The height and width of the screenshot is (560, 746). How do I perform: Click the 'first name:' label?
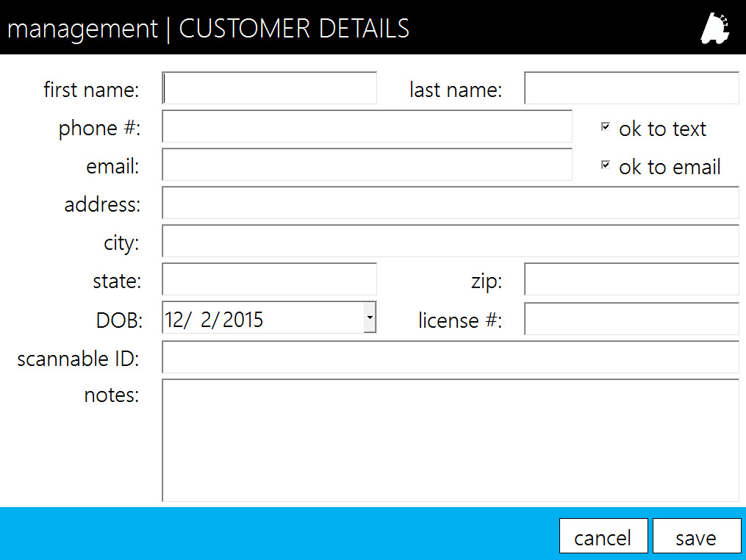[x=91, y=90]
